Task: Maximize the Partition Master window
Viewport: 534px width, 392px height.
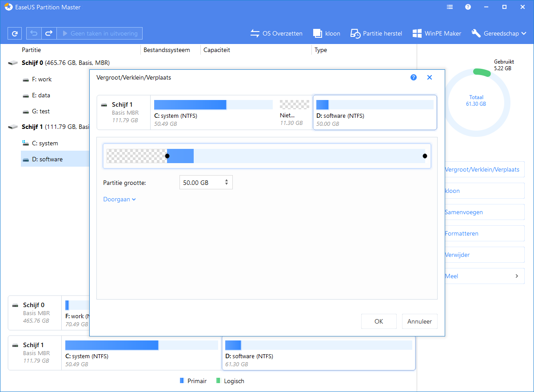Action: [x=504, y=7]
